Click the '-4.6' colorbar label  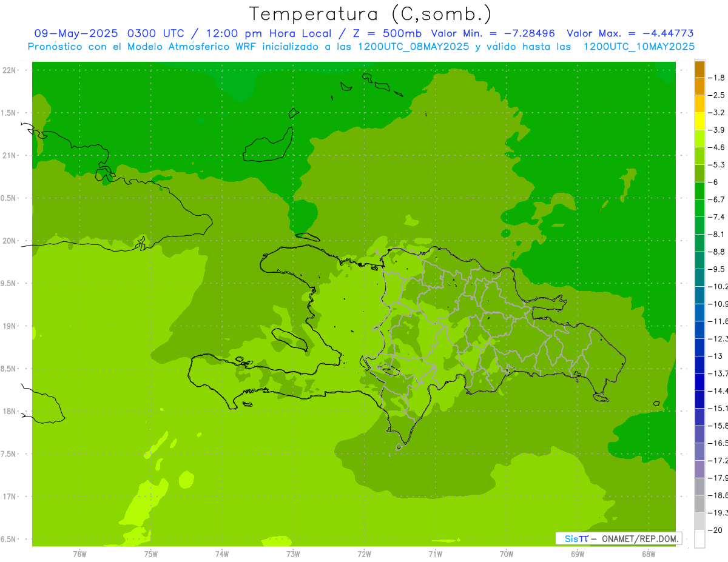(x=716, y=147)
